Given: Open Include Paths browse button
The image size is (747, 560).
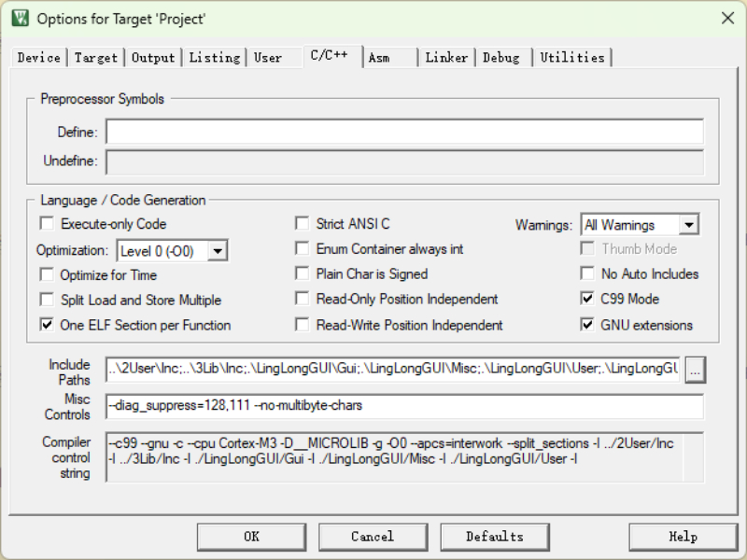Looking at the screenshot, I should pos(695,371).
